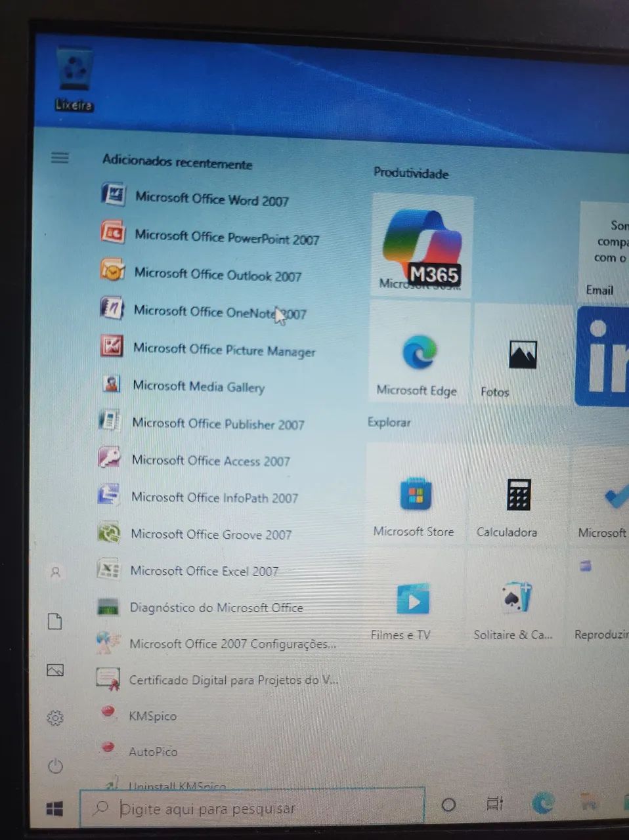The image size is (629, 840).
Task: Launch Microsoft Office Picture Manager entry
Action: [x=225, y=350]
